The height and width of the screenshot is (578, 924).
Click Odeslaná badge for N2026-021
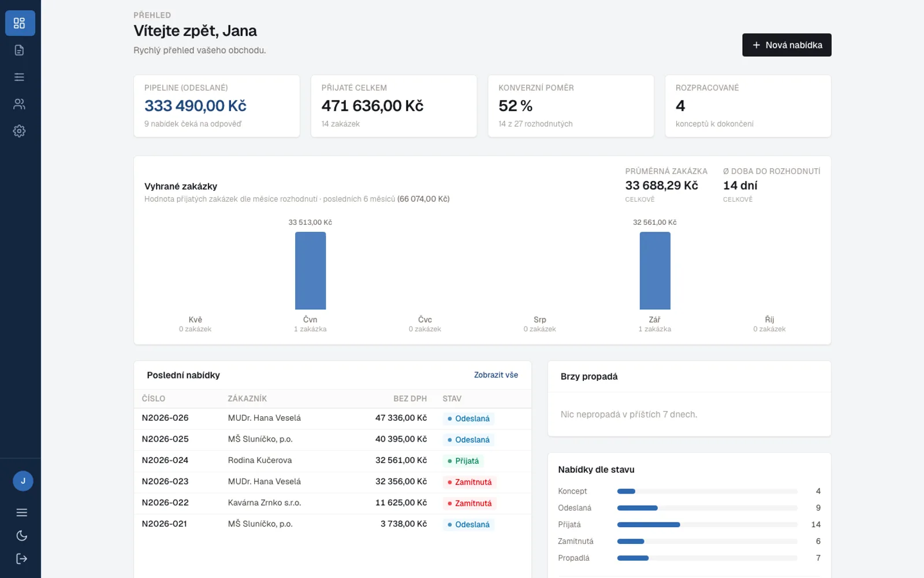(x=468, y=525)
